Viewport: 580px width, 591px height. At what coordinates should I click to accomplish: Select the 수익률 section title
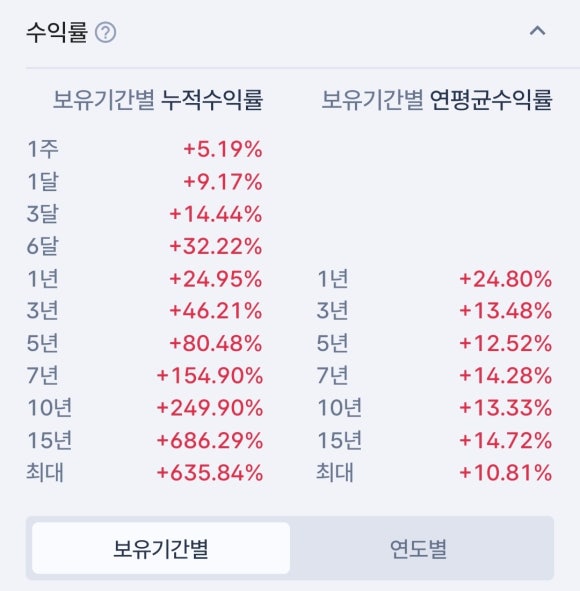(x=57, y=32)
